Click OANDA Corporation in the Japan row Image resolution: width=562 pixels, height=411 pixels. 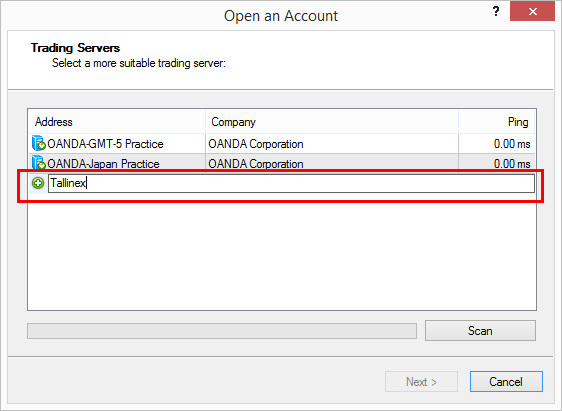tap(256, 164)
